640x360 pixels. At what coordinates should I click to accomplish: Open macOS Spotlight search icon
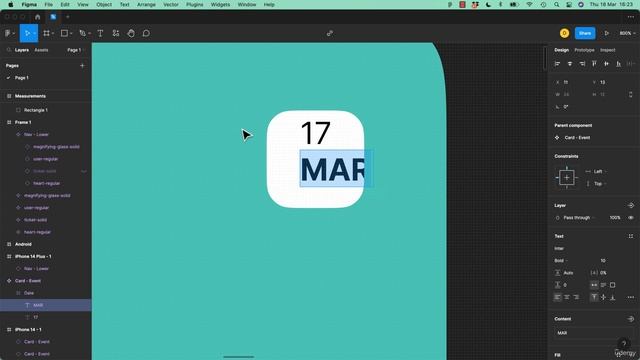556,4
